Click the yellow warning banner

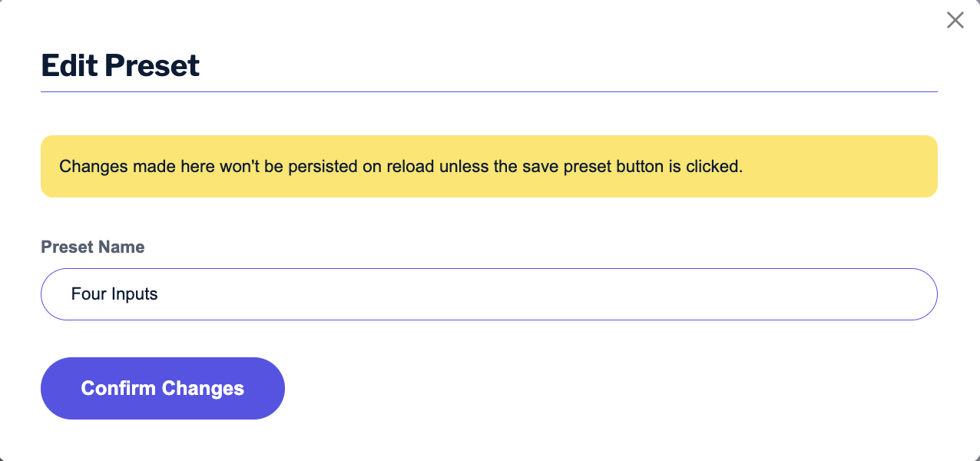pos(488,167)
